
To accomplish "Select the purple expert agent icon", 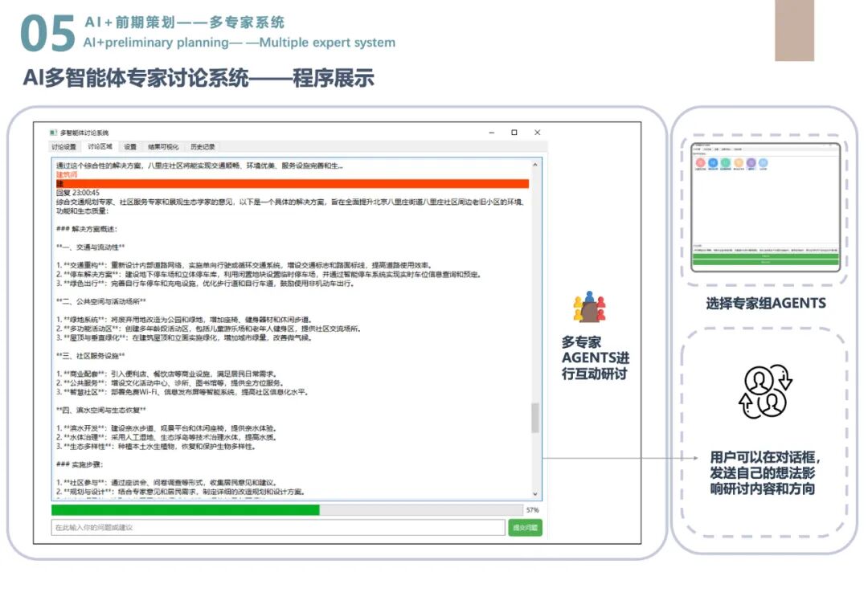I will pos(751,161).
